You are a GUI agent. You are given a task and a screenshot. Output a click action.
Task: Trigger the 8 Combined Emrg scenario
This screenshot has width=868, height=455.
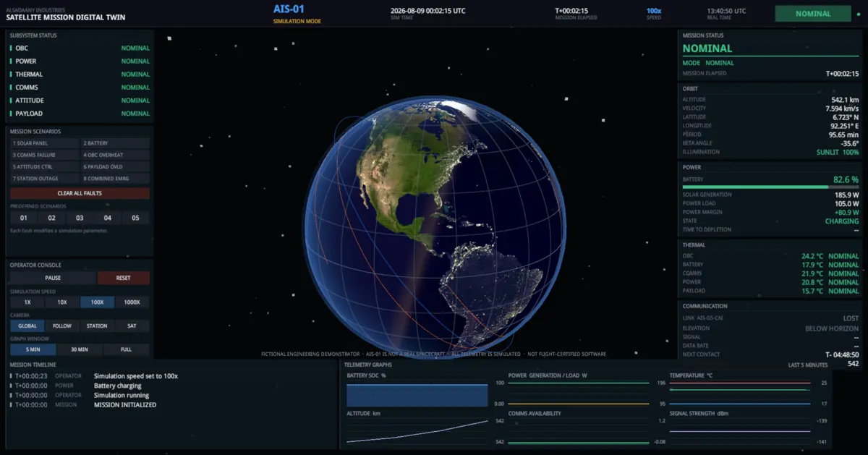point(115,178)
